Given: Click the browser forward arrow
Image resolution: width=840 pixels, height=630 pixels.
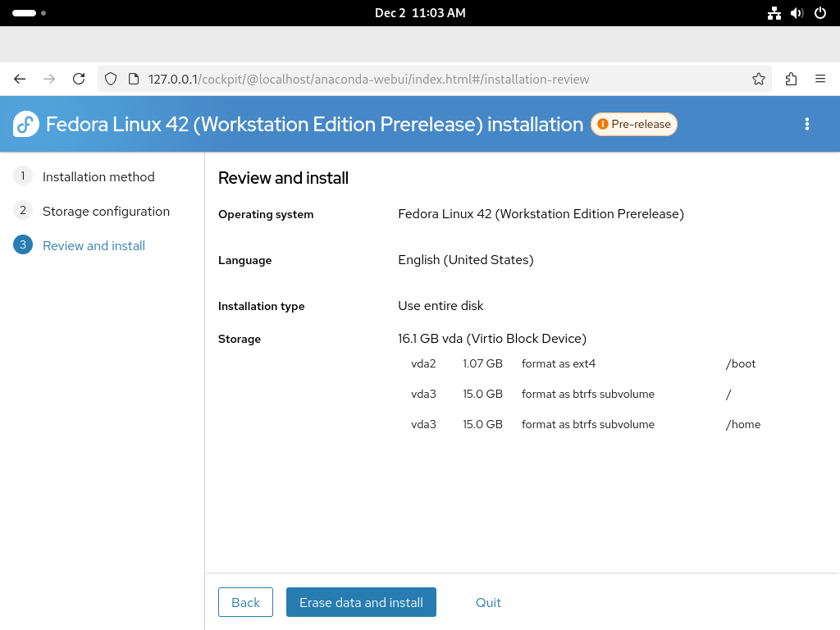Looking at the screenshot, I should point(49,80).
